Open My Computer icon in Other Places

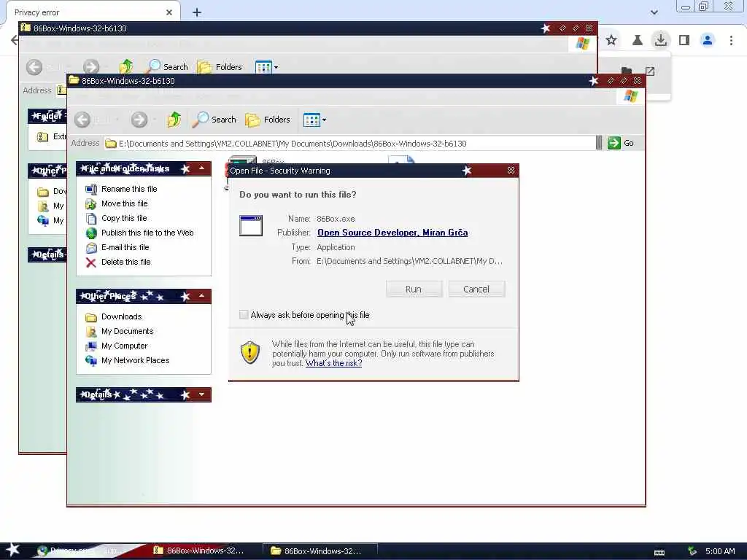pos(91,346)
